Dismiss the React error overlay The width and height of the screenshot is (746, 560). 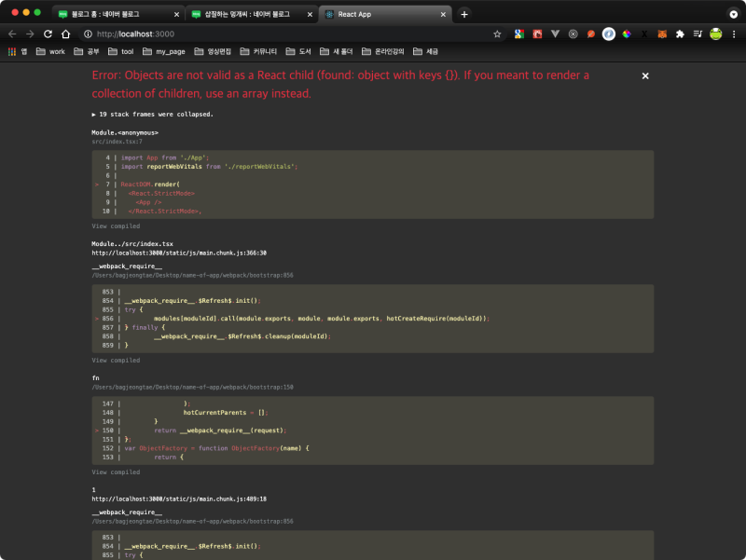point(644,75)
